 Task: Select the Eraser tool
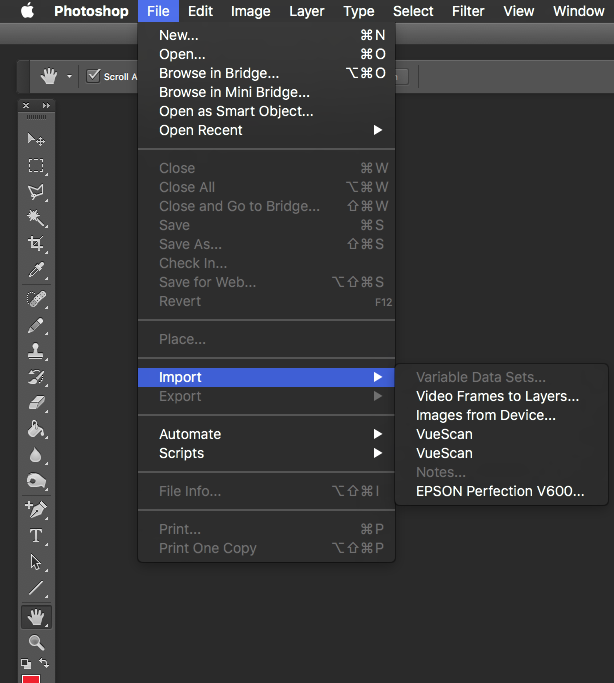(36, 403)
